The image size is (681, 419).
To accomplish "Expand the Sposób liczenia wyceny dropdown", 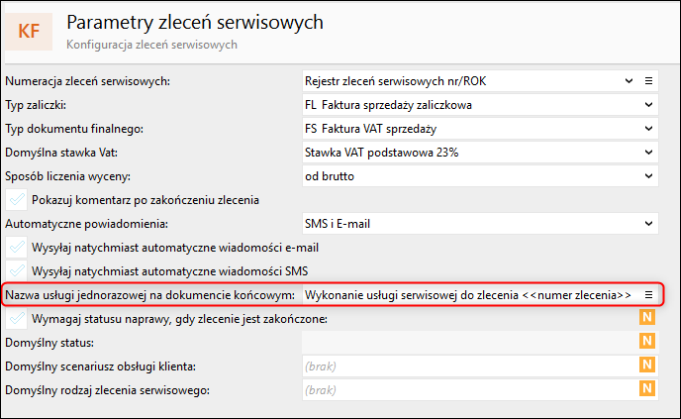I will [x=648, y=176].
